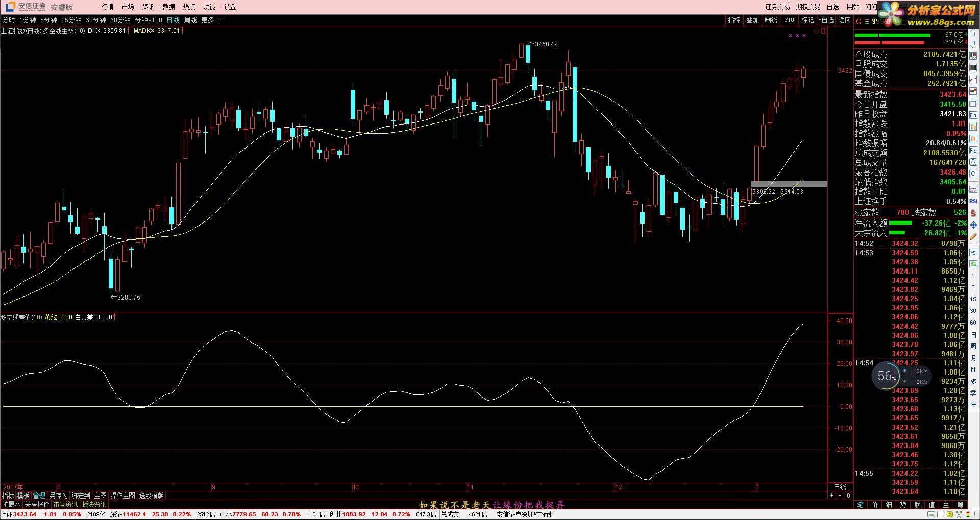Select the 笔 tab under tick list
This screenshot has height=520, width=980.
point(860,504)
